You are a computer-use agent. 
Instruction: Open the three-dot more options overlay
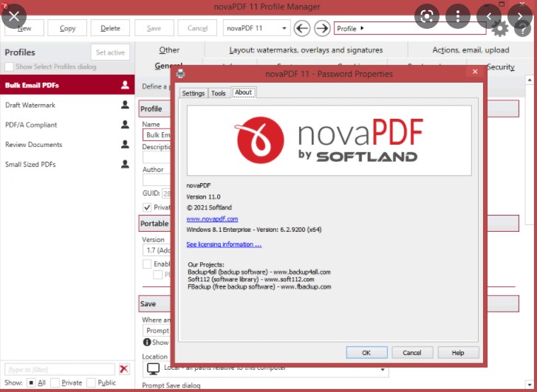tap(458, 16)
